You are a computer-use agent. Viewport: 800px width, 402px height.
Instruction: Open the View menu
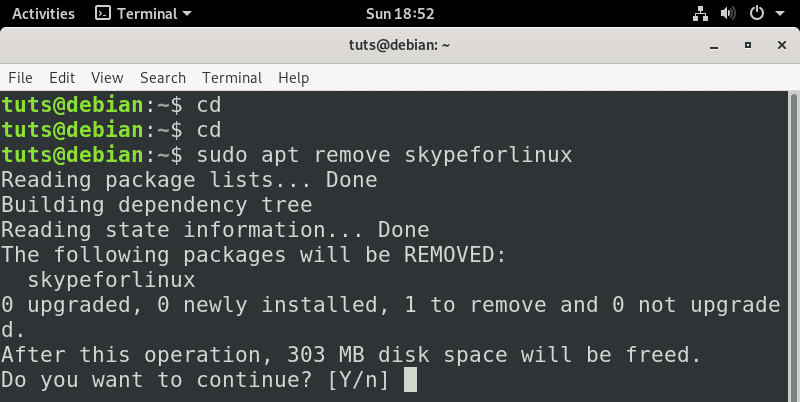tap(107, 77)
